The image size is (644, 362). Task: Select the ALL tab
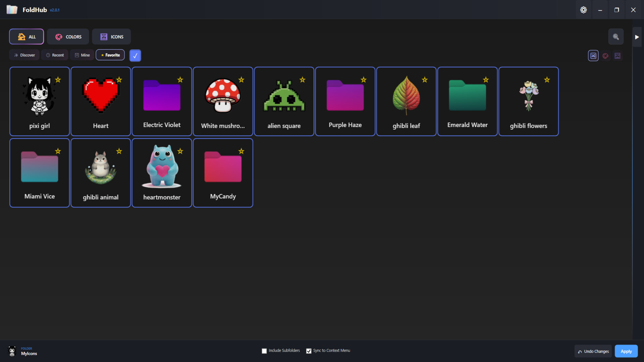[x=26, y=37]
